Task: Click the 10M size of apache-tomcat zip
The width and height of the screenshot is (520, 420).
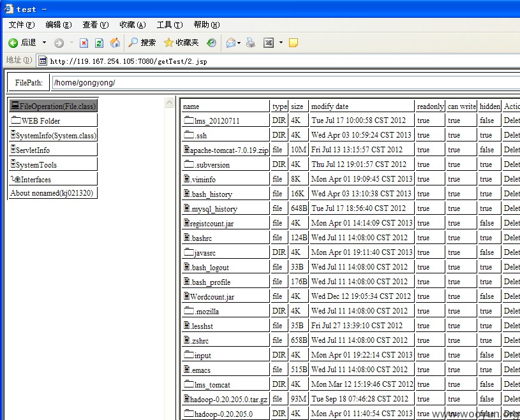Action: tap(299, 150)
